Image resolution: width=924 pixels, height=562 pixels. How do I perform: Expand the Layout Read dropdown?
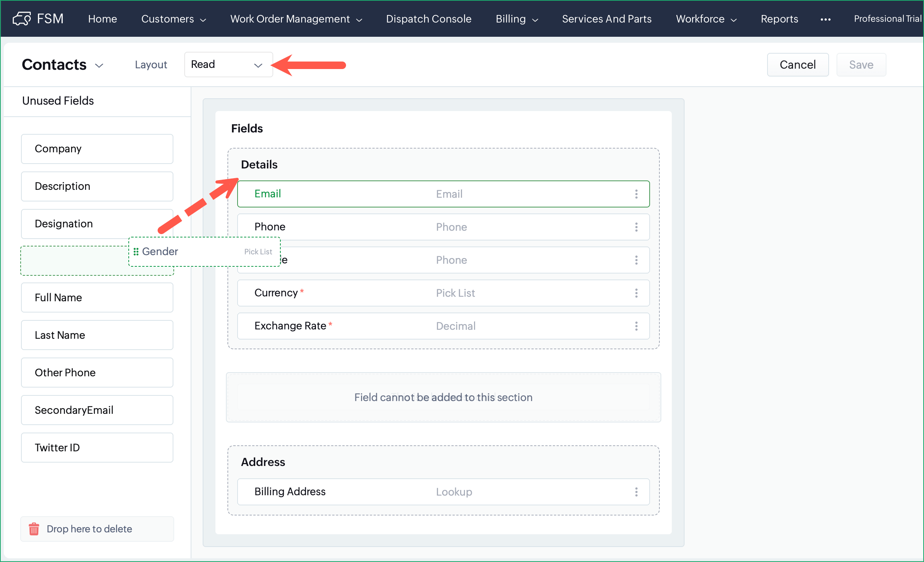pyautogui.click(x=228, y=65)
